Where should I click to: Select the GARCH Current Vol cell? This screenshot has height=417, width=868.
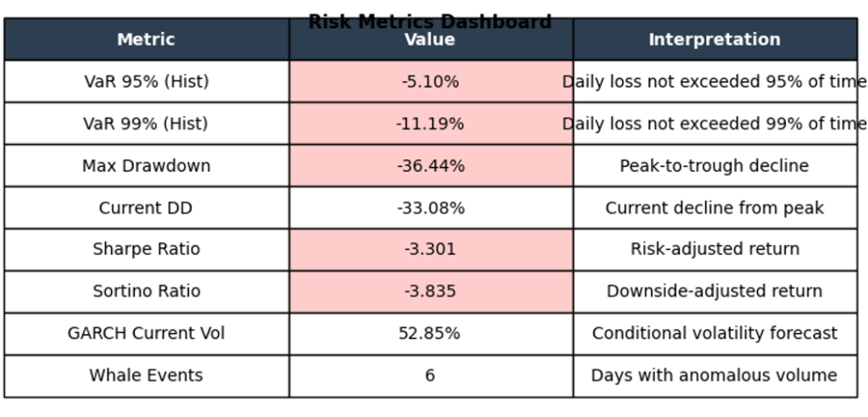(x=146, y=334)
